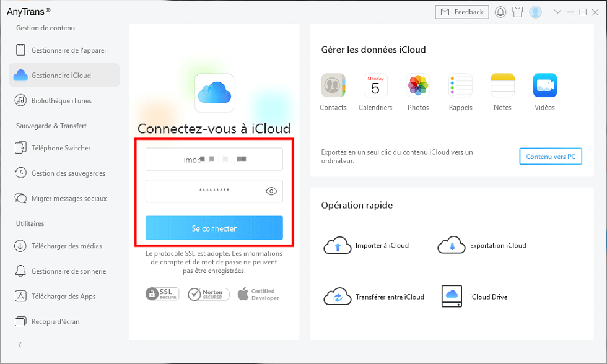Click the 'Opération rapide' heading

click(x=357, y=205)
